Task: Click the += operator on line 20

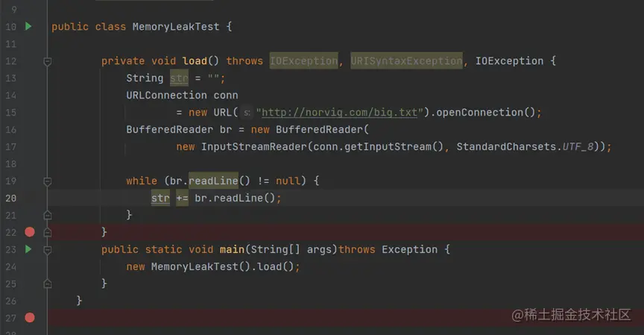Action: click(182, 198)
